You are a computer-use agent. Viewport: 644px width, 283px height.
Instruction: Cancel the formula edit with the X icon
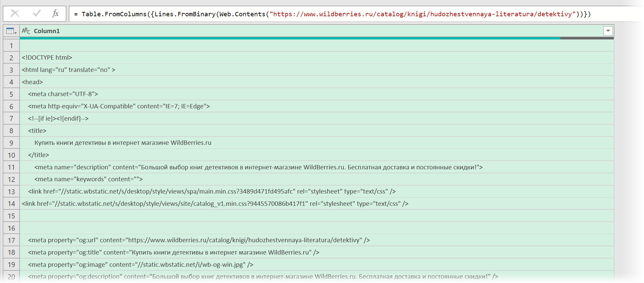tap(15, 14)
